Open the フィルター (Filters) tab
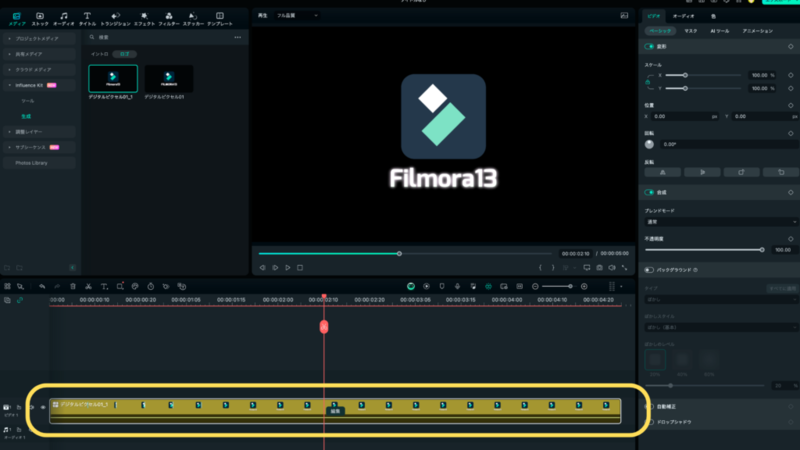800x450 pixels. coord(168,19)
